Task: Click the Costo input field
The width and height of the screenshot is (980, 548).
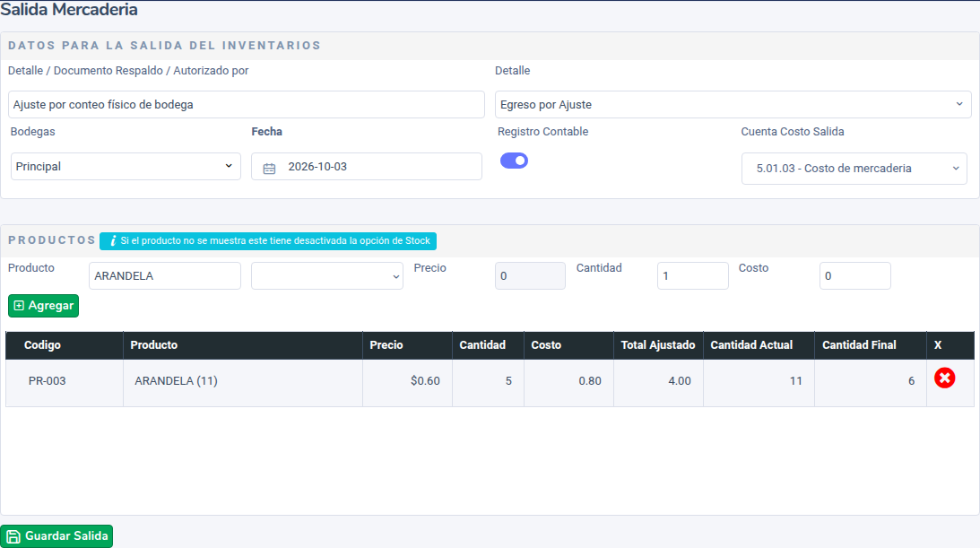Action: [855, 275]
